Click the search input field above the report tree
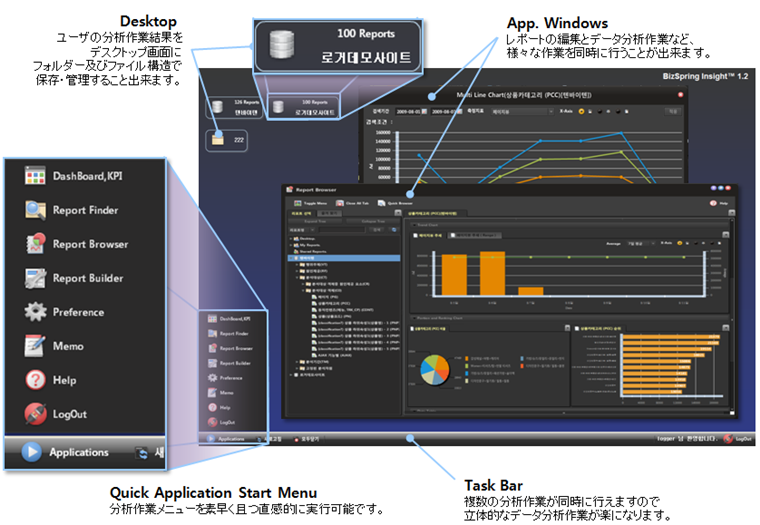This screenshot has width=760, height=525. 342,230
